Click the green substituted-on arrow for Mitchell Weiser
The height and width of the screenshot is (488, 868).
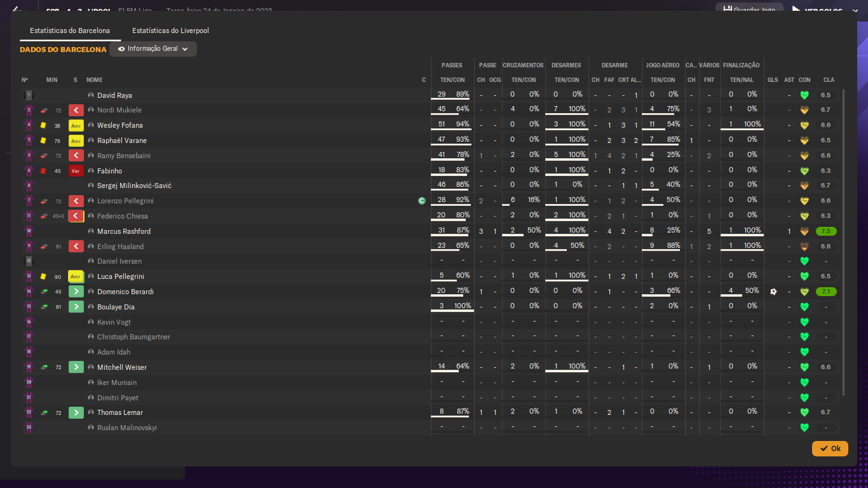(76, 367)
